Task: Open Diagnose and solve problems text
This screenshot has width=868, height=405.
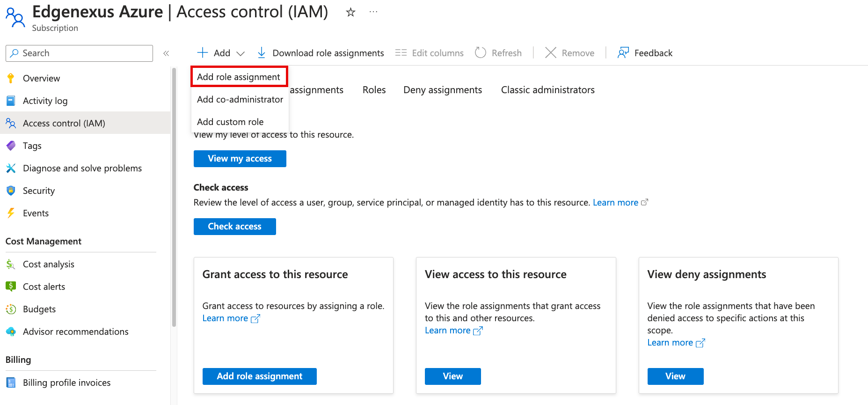Action: (82, 168)
